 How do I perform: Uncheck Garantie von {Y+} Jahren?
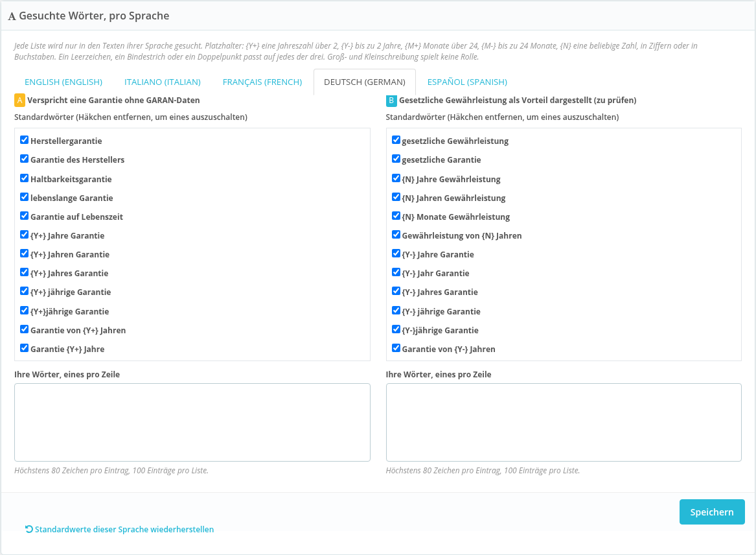[24, 329]
